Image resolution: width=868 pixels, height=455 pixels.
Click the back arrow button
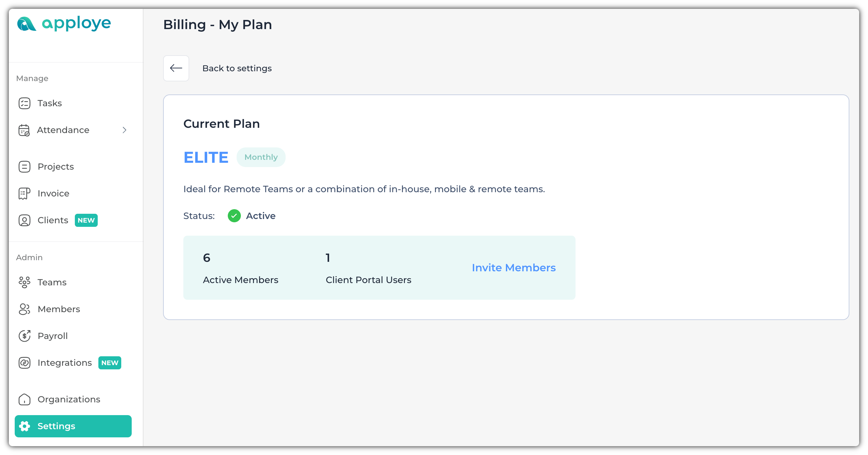[x=176, y=68]
